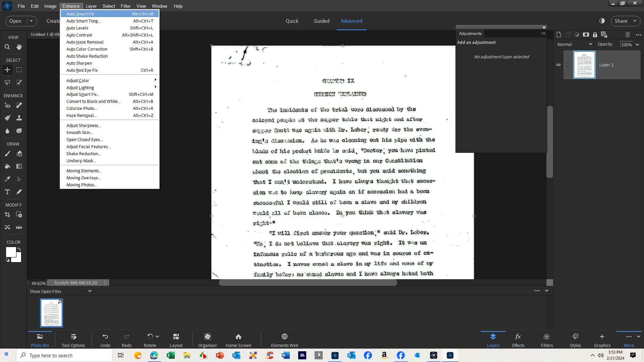Select the Zoom tool
The image size is (644, 362).
pos(7,47)
